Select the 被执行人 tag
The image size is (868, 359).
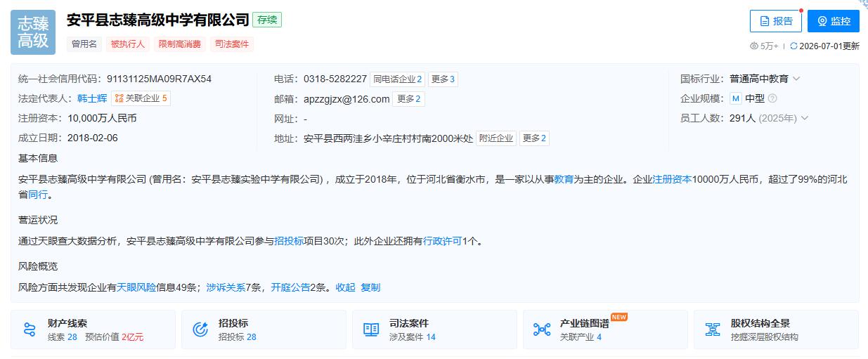pos(128,44)
